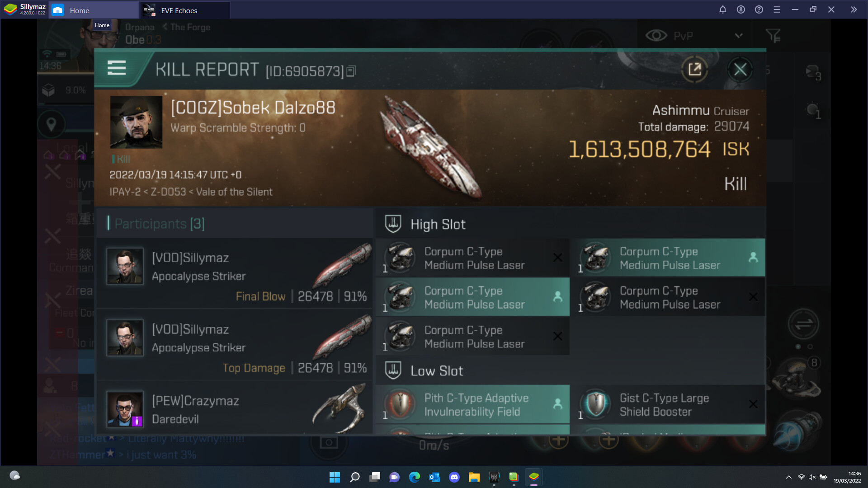Click the overview filter funnel icon

(x=773, y=36)
